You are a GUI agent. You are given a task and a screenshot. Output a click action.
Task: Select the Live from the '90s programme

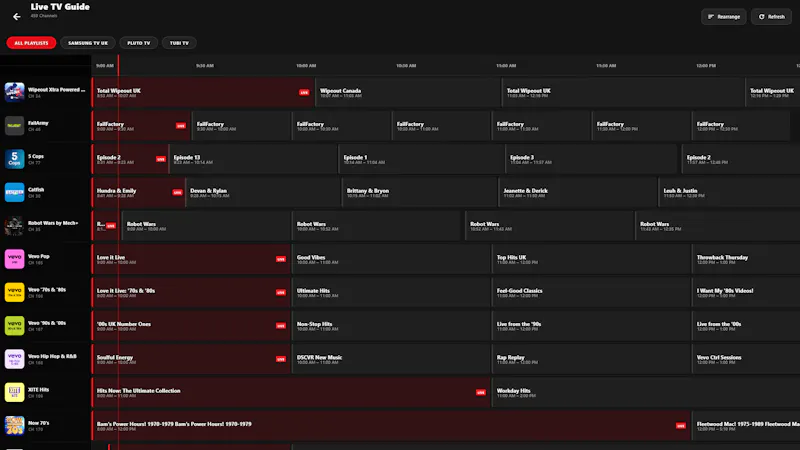[591, 326]
